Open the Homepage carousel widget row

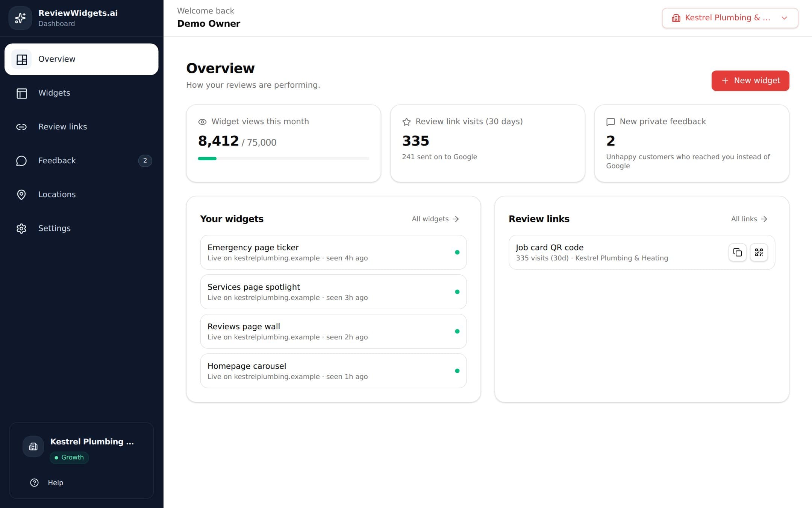(333, 371)
